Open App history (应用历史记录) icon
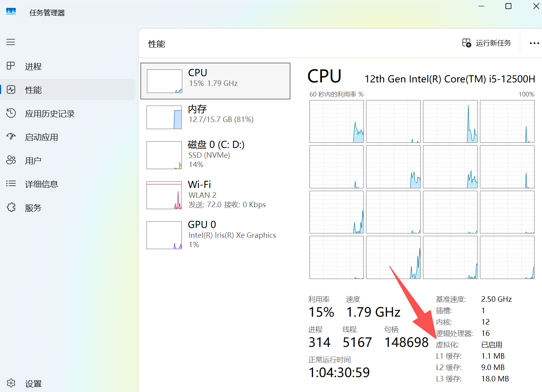The height and width of the screenshot is (392, 542). point(11,113)
